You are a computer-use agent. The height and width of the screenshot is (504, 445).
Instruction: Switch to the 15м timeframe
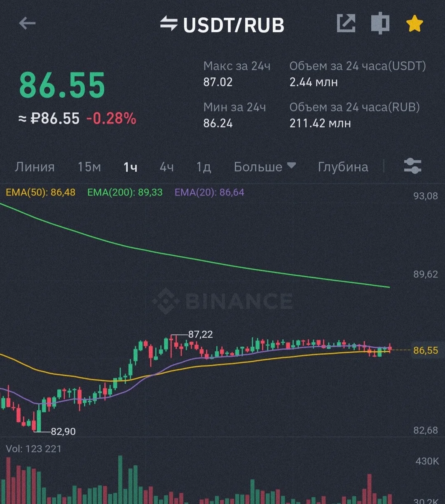click(x=89, y=167)
